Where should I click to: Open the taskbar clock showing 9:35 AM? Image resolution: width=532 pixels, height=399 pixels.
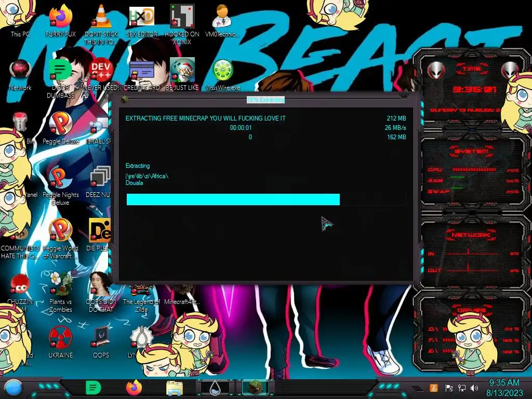504,388
